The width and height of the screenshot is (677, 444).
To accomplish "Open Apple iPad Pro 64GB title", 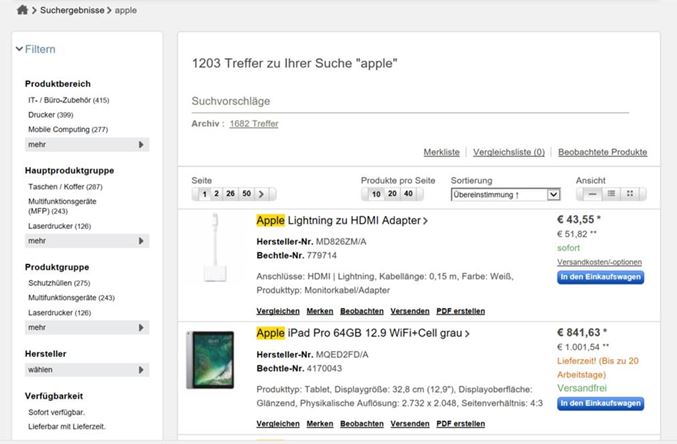I will click(363, 333).
